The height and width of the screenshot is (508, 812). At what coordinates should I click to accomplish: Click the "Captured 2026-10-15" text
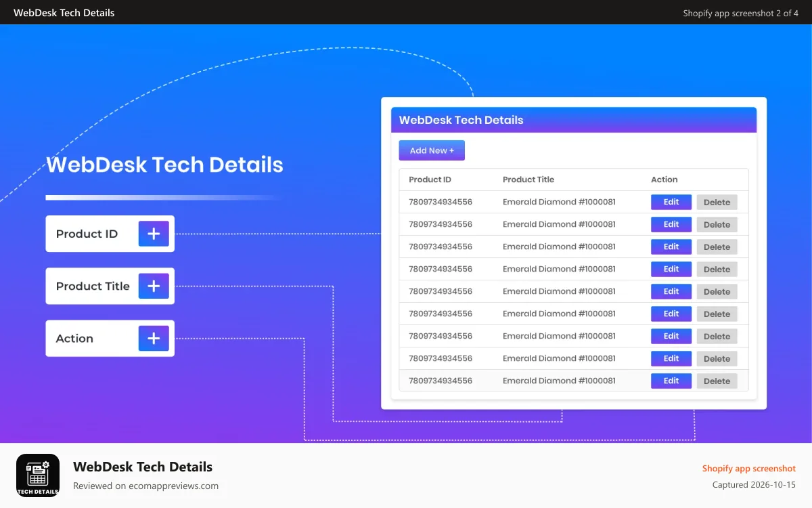[x=754, y=485]
